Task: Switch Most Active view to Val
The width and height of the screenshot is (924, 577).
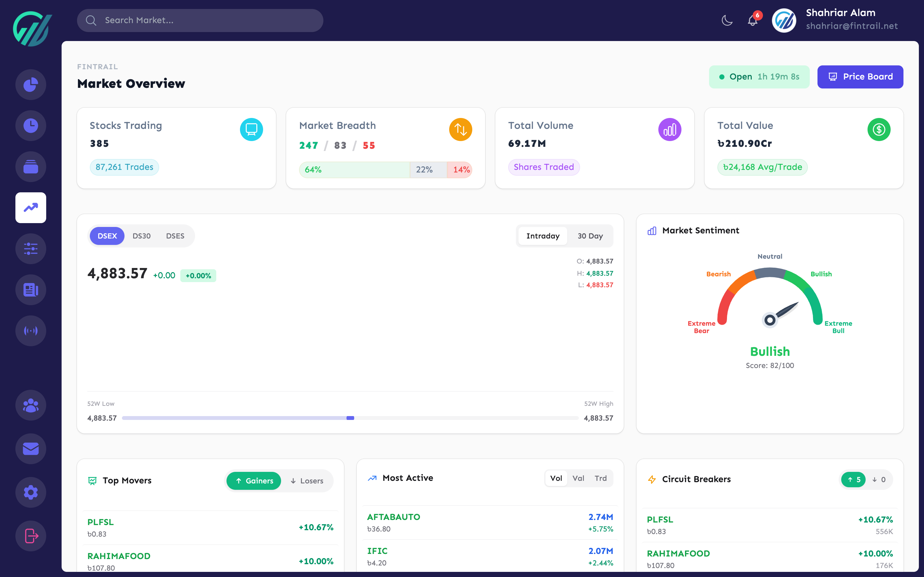Action: click(578, 478)
